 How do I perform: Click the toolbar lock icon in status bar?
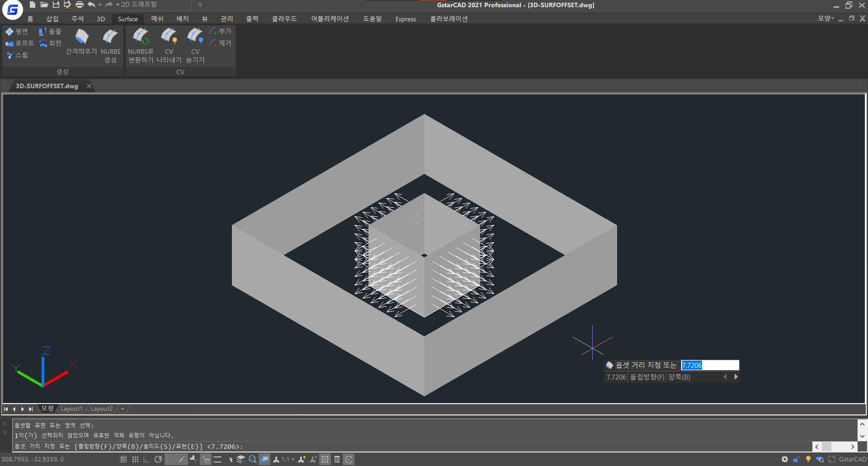click(x=796, y=459)
